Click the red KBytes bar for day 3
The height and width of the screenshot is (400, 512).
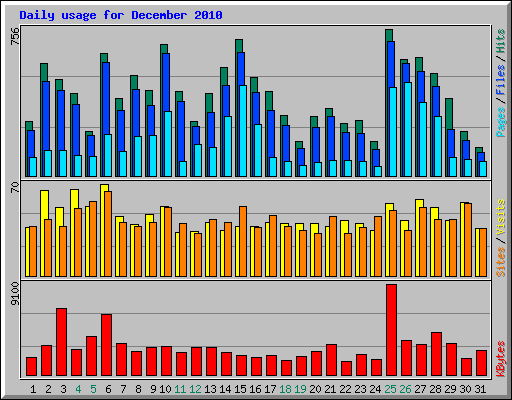click(x=61, y=342)
